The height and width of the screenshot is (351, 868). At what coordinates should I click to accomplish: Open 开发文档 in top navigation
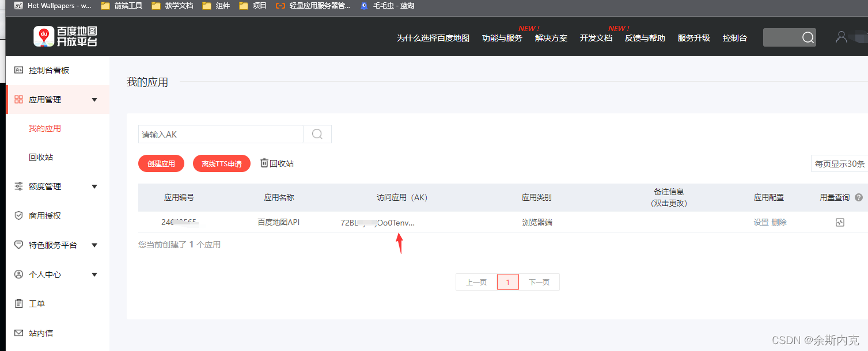[596, 38]
